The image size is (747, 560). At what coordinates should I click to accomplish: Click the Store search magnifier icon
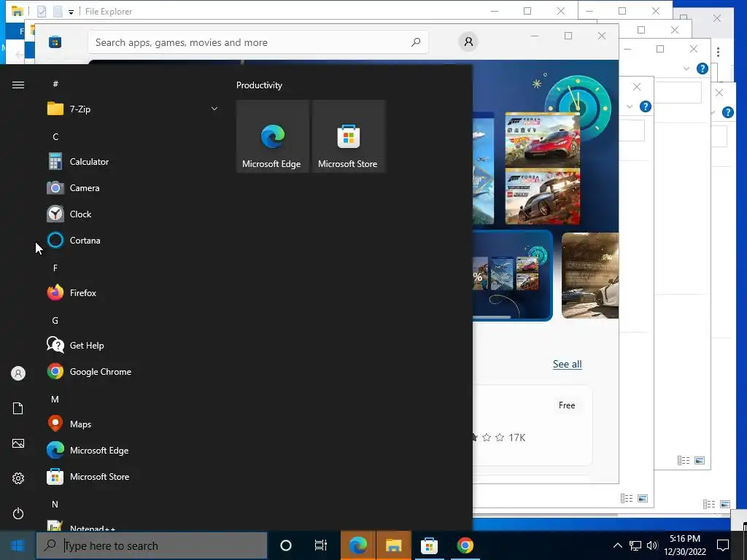(x=416, y=42)
